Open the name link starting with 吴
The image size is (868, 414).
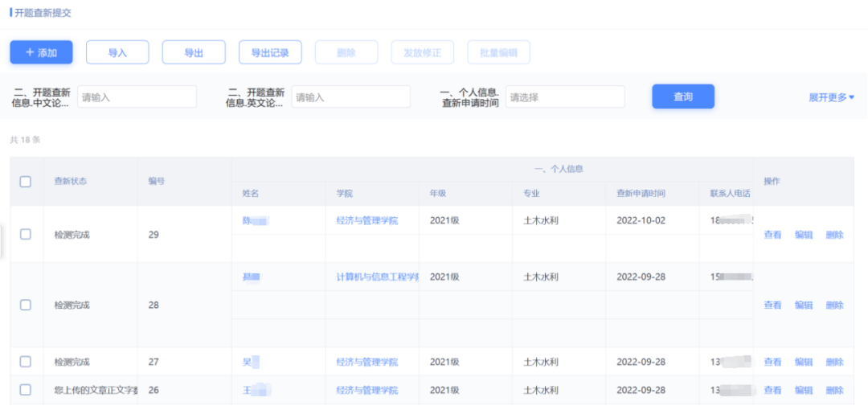251,362
